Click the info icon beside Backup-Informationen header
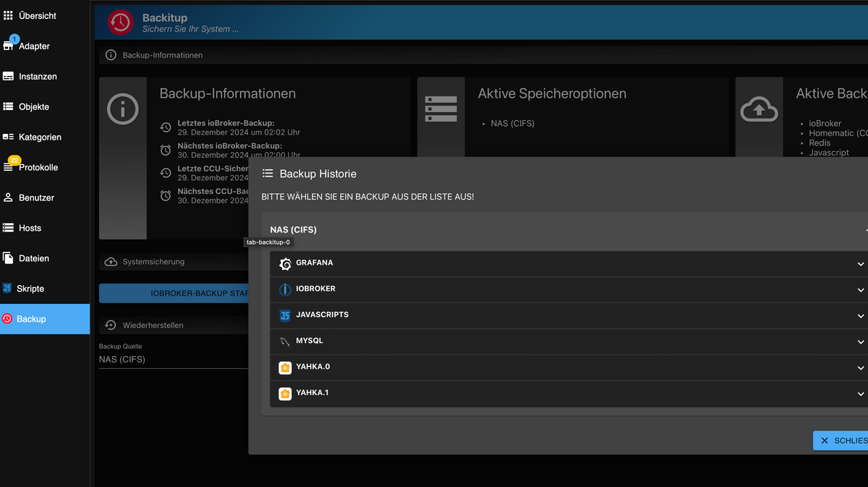The height and width of the screenshot is (487, 868). (x=111, y=55)
